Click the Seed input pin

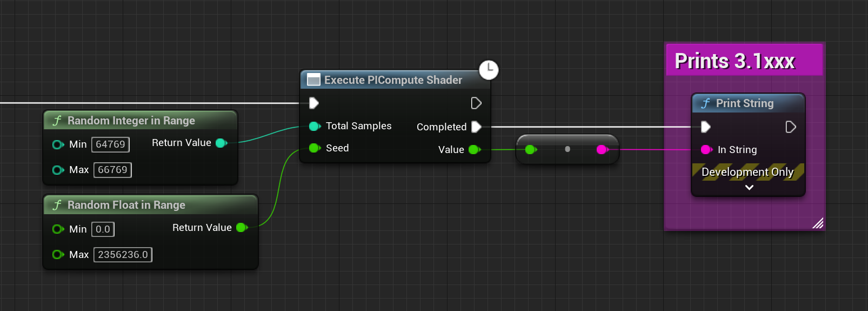pos(315,148)
